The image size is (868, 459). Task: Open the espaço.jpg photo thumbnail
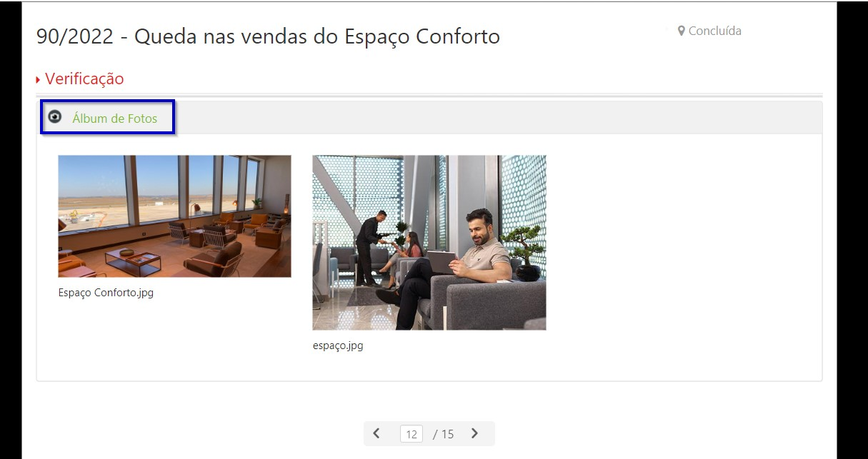click(429, 243)
